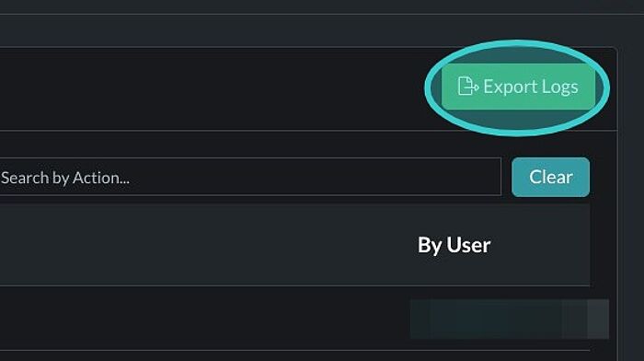Reset search using the Clear button
Screen dimensions: 644x361
pos(550,177)
